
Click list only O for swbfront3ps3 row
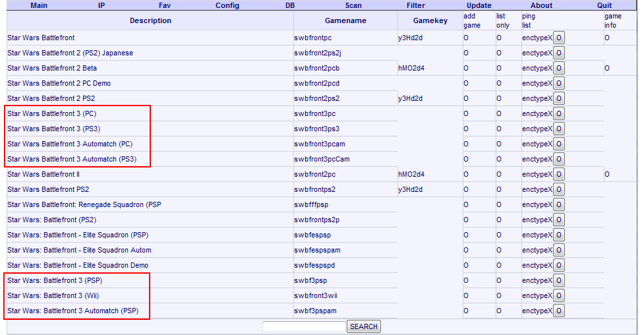499,129
